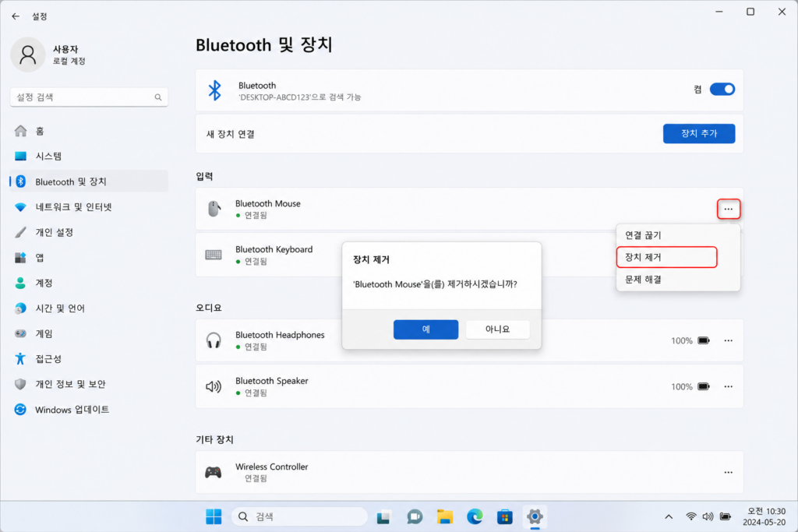Open the Windows Start button
Viewport: 798px width, 532px height.
pos(214,516)
